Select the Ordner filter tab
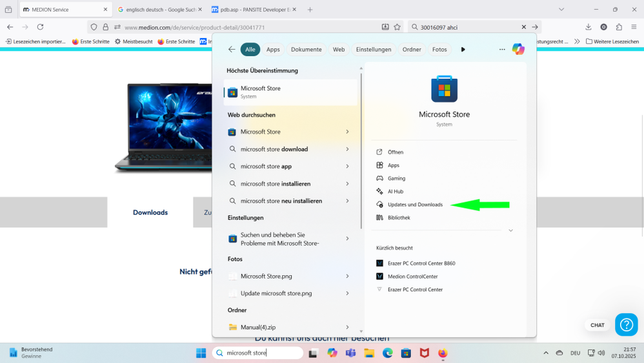The image size is (644, 363). (412, 49)
